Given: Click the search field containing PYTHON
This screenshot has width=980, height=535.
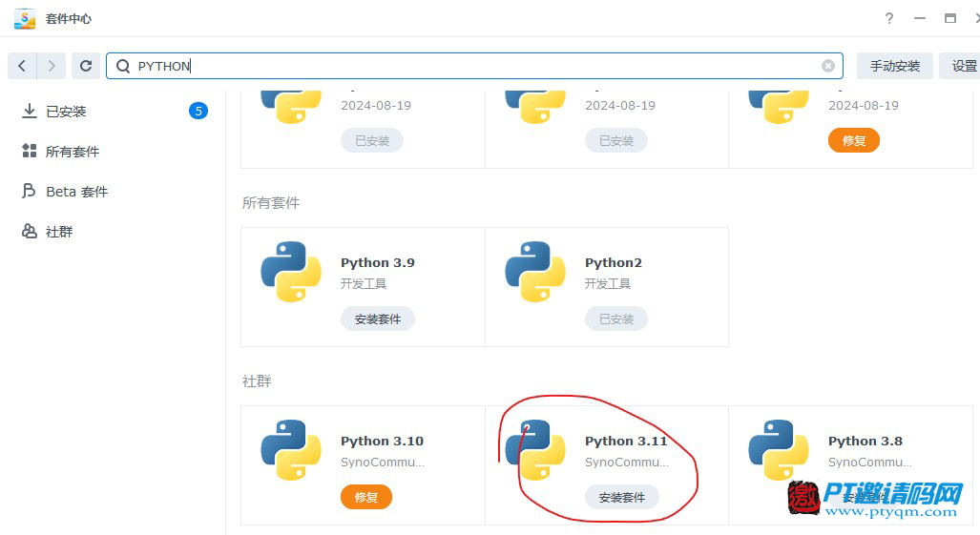Looking at the screenshot, I should point(474,66).
